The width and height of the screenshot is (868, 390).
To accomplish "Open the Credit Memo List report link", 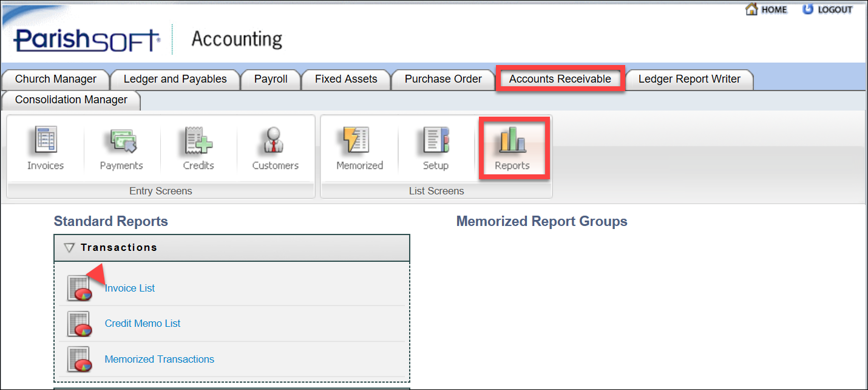I will pyautogui.click(x=143, y=323).
